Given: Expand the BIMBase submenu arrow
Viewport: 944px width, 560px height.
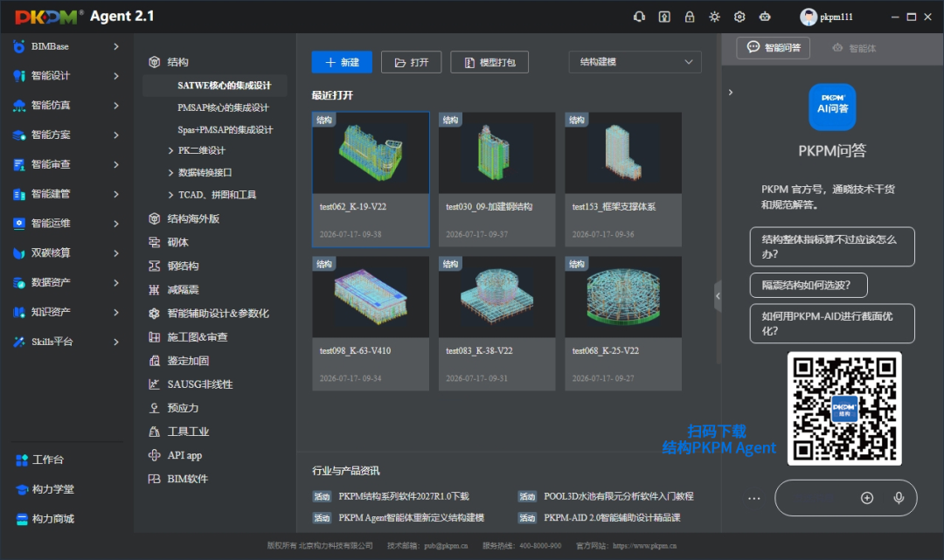Looking at the screenshot, I should 116,46.
